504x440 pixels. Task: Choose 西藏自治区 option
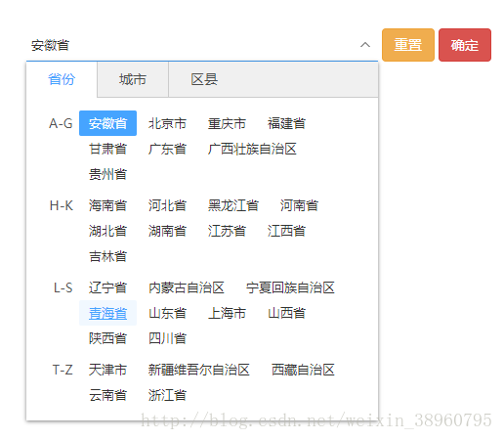[x=303, y=370]
